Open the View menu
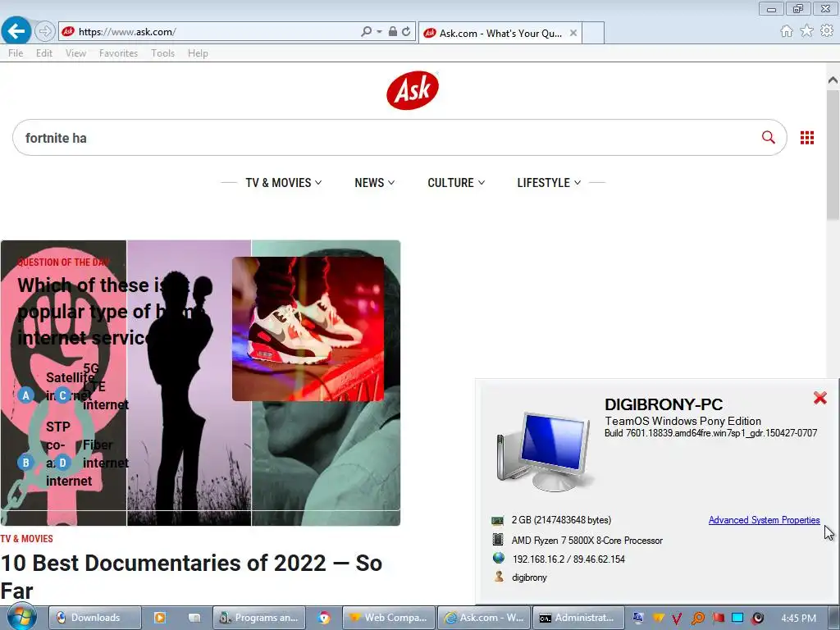840x630 pixels. coord(75,53)
